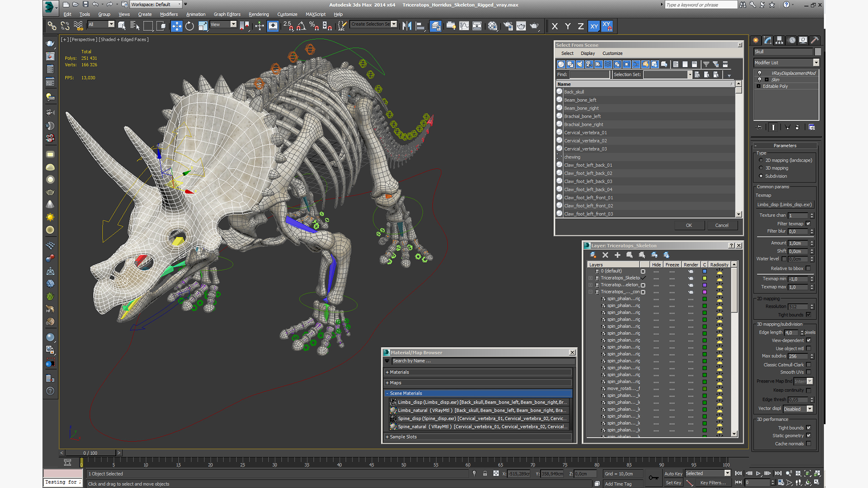Open the Workspace Default dropdown
Image resolution: width=868 pixels, height=488 pixels.
pyautogui.click(x=156, y=5)
